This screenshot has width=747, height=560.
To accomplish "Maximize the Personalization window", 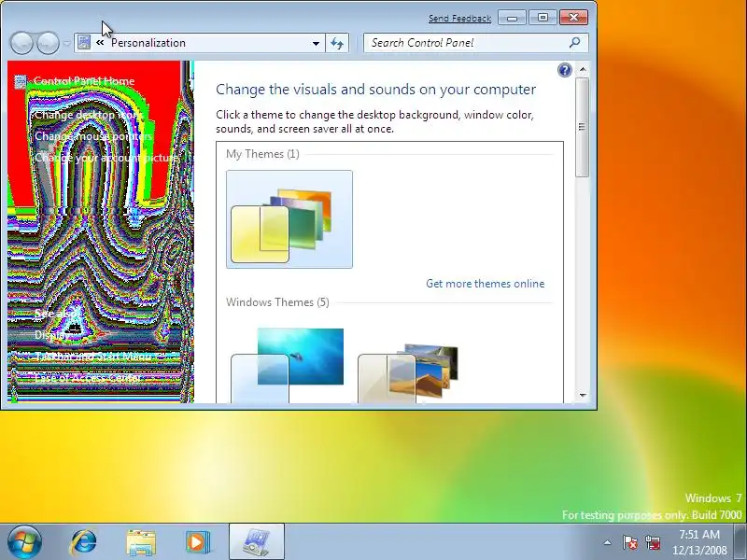I will pyautogui.click(x=543, y=18).
